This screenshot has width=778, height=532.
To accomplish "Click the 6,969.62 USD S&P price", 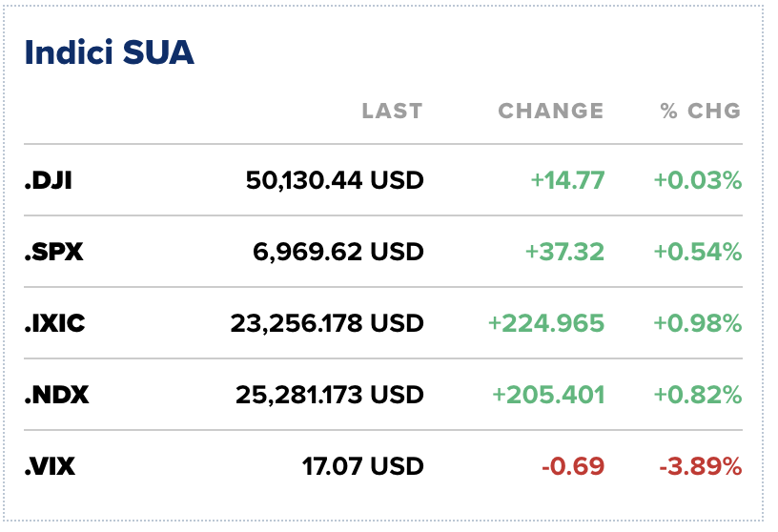I will [x=340, y=252].
